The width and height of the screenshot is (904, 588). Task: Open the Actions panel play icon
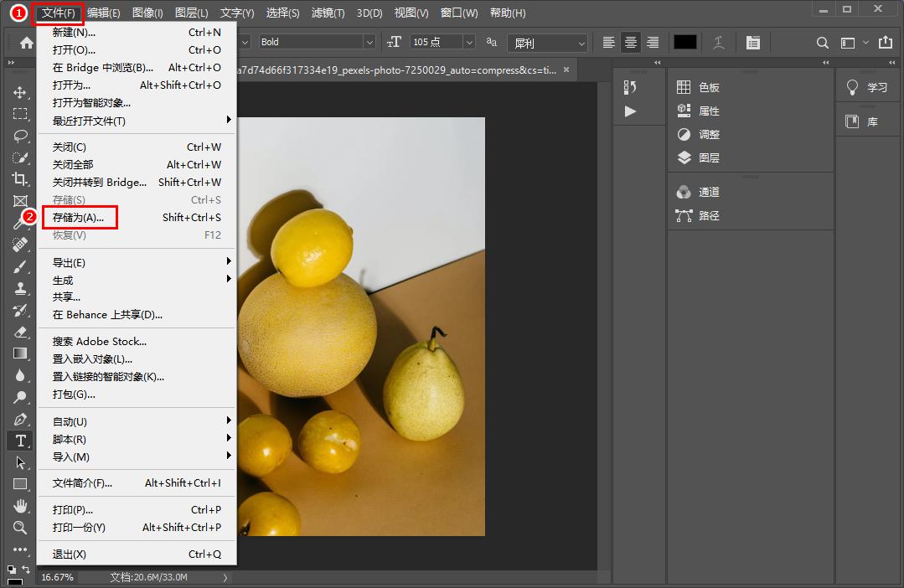pyautogui.click(x=631, y=111)
